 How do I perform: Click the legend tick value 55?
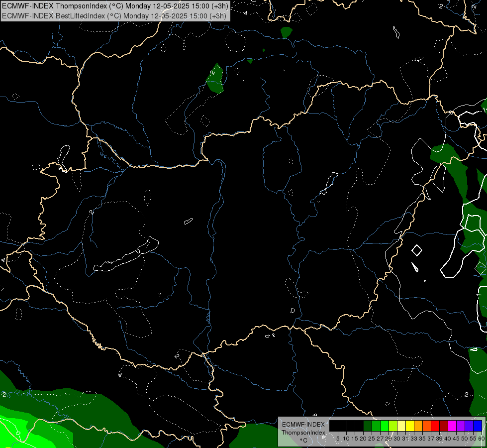473,439
